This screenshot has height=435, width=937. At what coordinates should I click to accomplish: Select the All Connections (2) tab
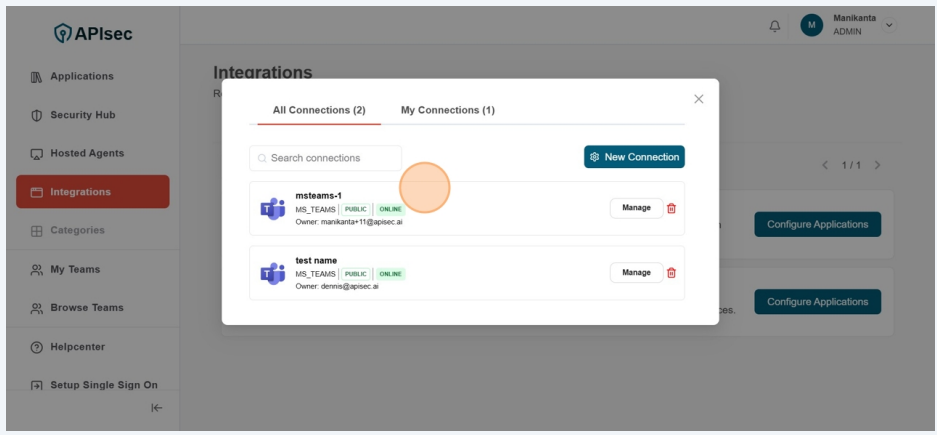[319, 110]
